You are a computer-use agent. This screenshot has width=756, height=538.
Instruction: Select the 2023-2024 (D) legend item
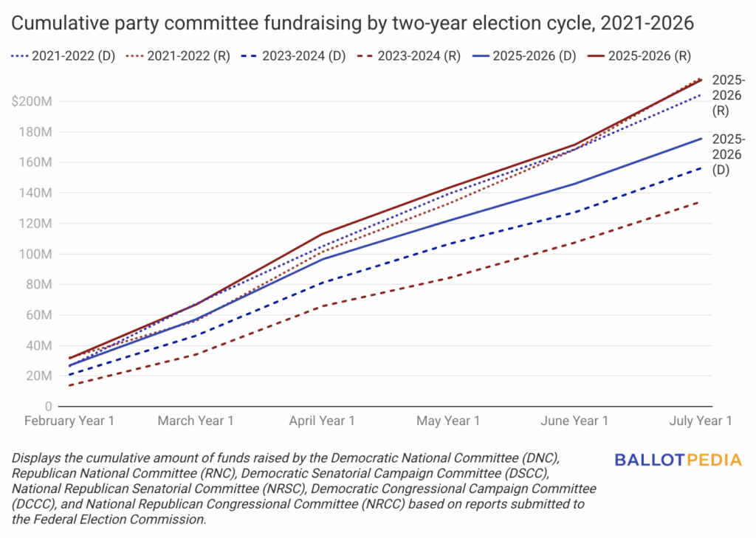293,56
